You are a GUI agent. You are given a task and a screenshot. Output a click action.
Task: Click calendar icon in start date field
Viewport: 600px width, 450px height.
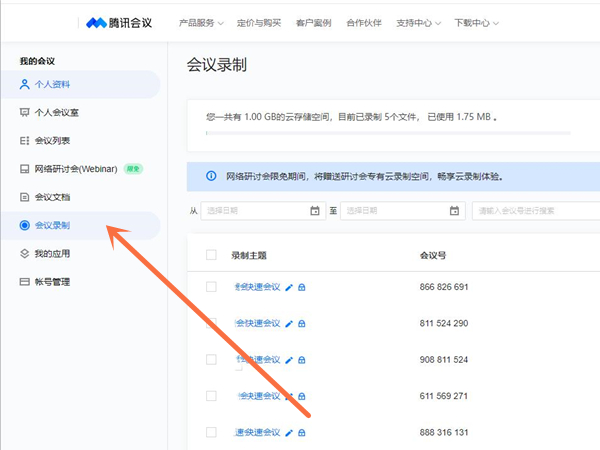pyautogui.click(x=314, y=211)
